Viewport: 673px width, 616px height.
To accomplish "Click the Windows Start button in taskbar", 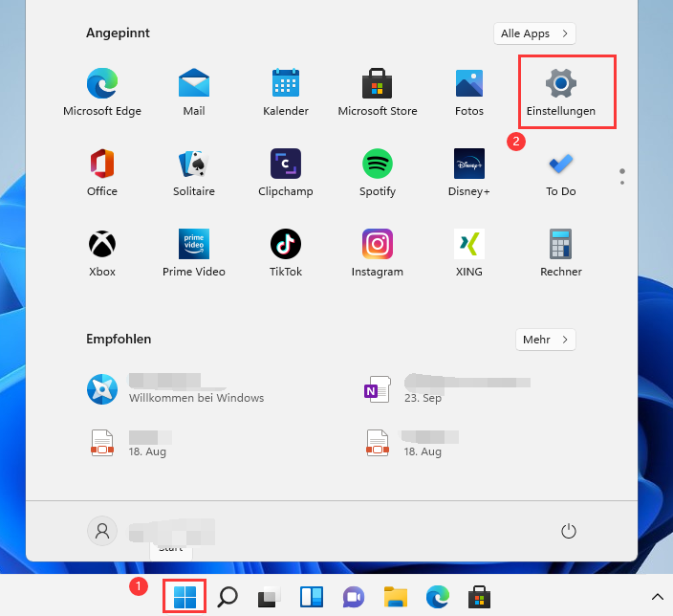I will pyautogui.click(x=185, y=597).
